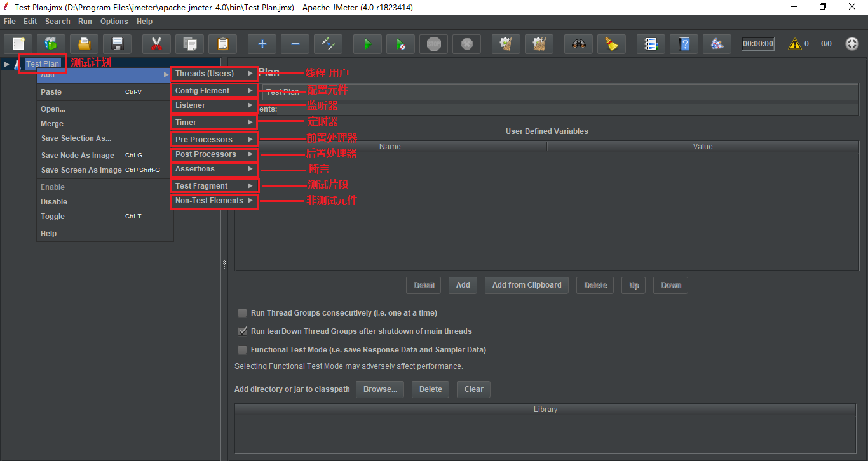Click the Clear classpath button
The height and width of the screenshot is (461, 868).
(473, 389)
